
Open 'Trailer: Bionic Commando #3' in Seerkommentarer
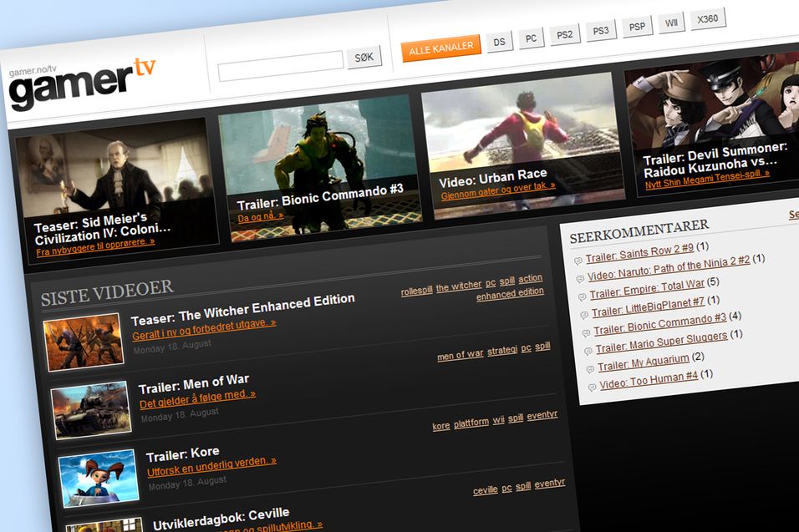coord(660,324)
